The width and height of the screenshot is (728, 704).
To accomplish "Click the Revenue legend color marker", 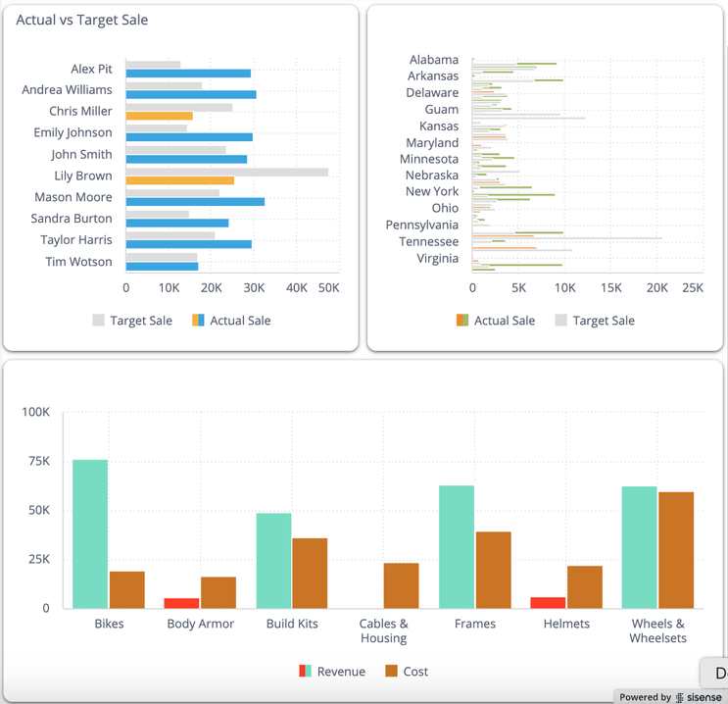I will coord(306,672).
